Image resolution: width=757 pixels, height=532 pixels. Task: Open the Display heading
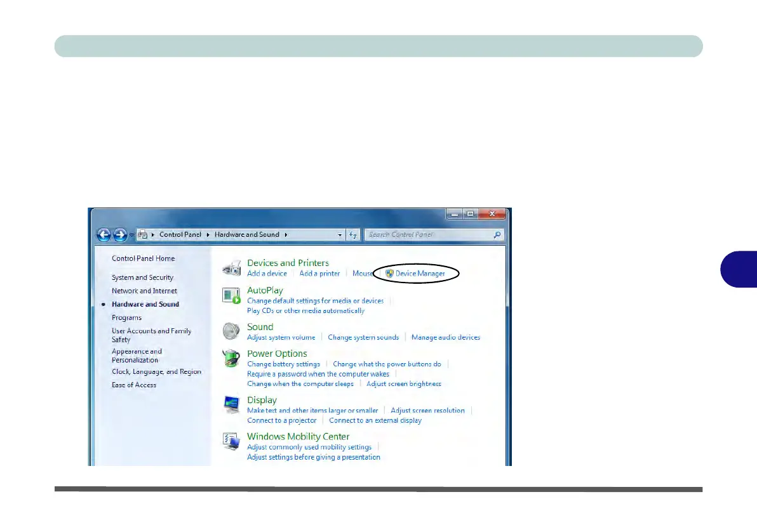(x=262, y=400)
